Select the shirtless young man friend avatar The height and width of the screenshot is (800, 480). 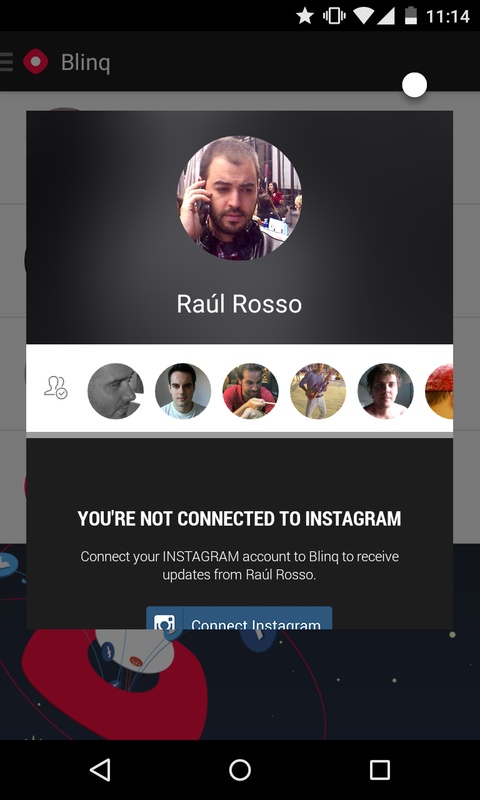386,391
